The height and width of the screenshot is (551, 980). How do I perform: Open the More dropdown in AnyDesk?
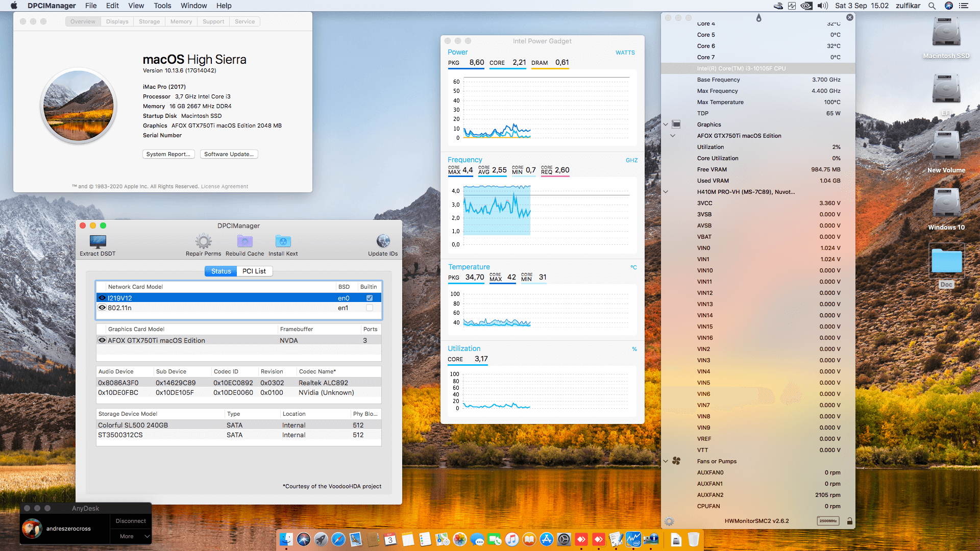coord(131,536)
